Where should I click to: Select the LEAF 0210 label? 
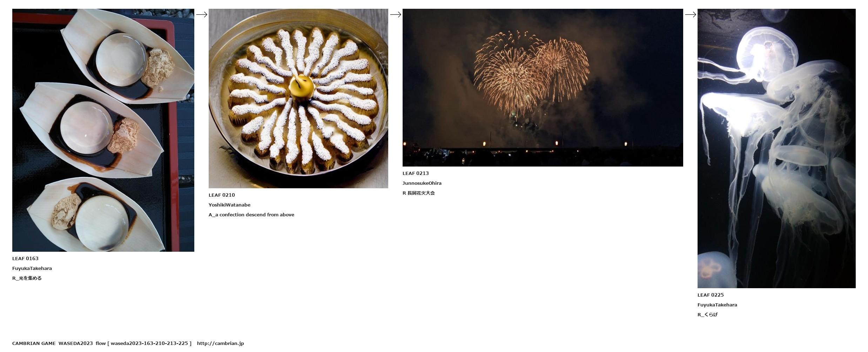click(x=222, y=195)
